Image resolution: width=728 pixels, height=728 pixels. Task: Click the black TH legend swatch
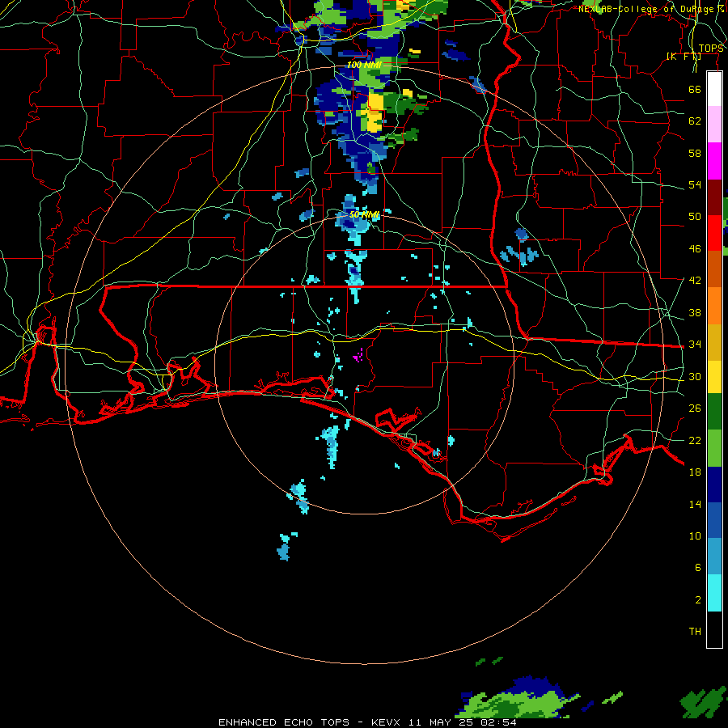coord(714,629)
